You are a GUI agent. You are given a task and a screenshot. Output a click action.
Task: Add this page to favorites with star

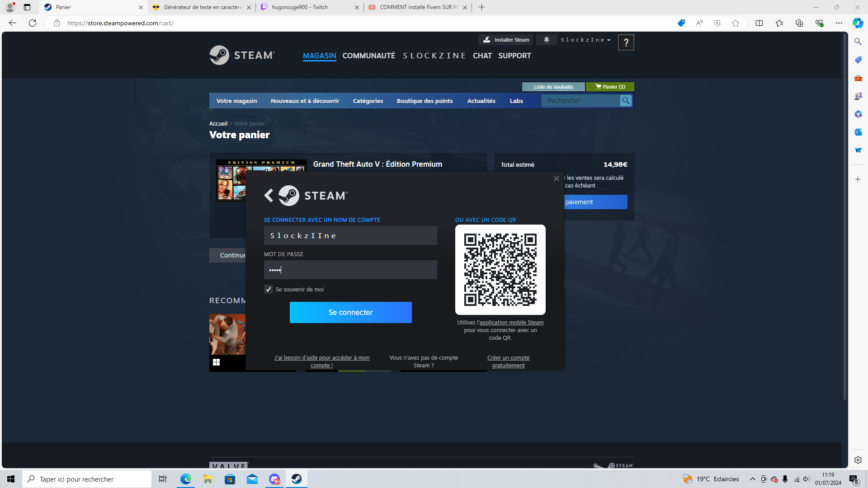point(736,23)
